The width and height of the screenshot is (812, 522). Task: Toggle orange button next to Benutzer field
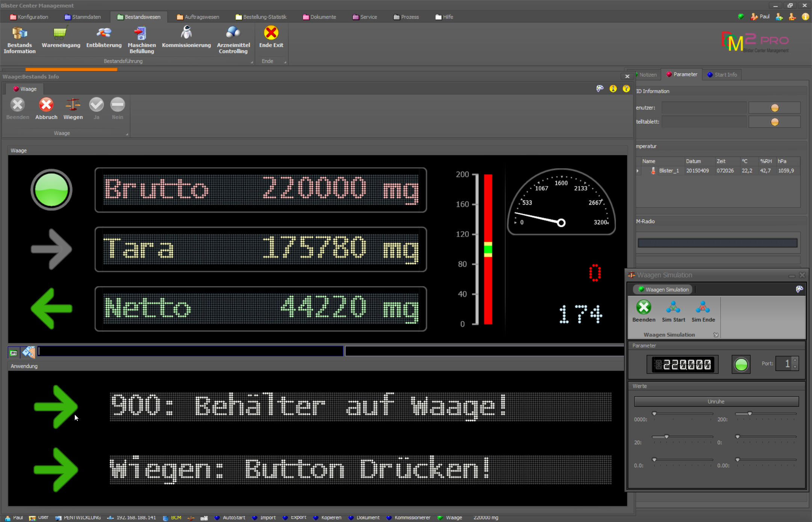pos(774,108)
